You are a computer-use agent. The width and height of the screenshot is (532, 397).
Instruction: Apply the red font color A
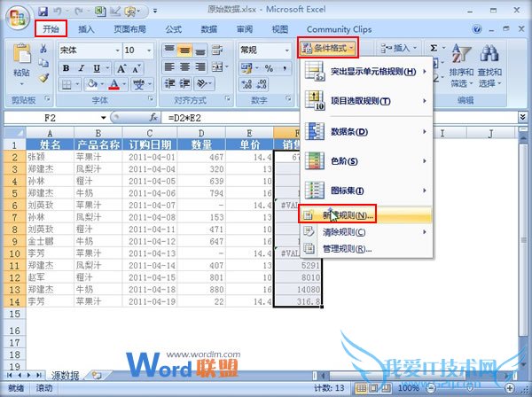pyautogui.click(x=114, y=84)
